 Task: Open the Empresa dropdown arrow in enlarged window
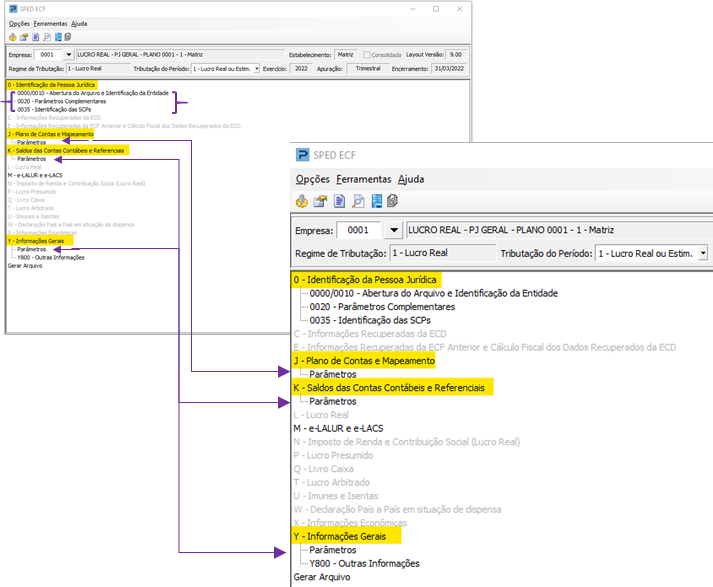[x=394, y=230]
